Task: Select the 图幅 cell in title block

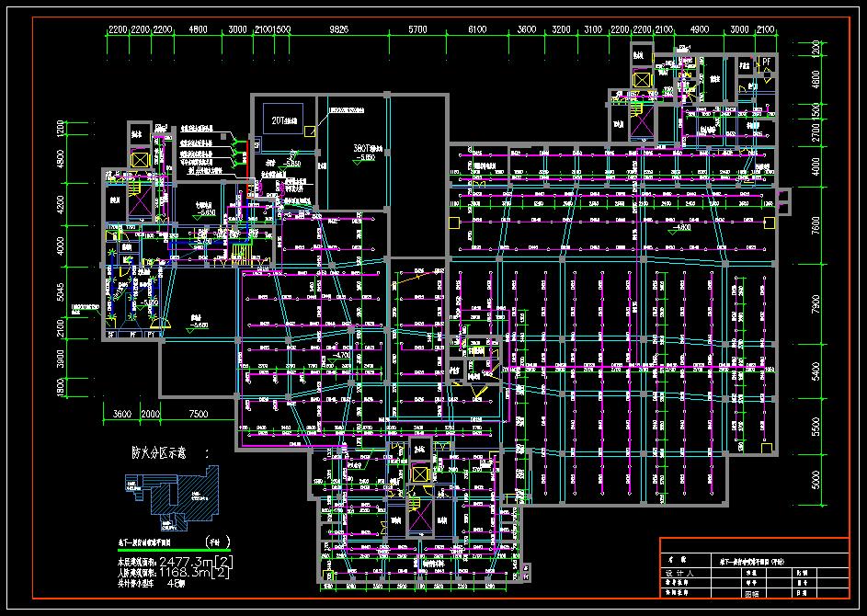Action: (x=752, y=595)
